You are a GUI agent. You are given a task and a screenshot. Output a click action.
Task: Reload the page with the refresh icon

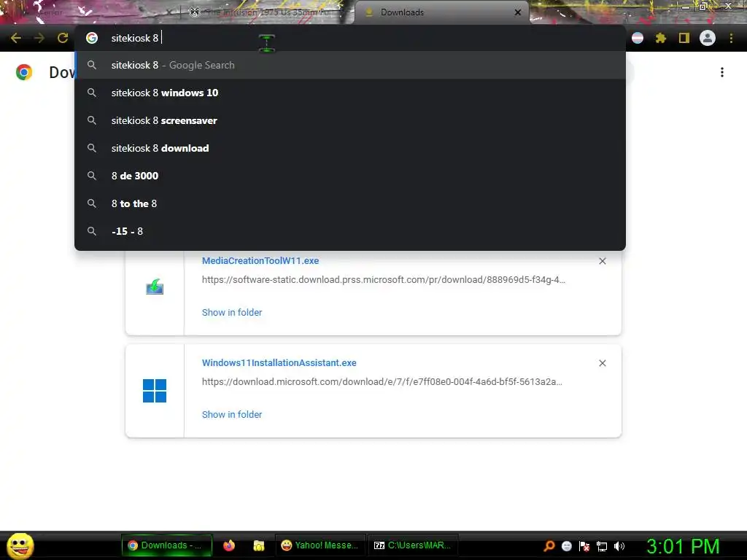[x=63, y=38]
